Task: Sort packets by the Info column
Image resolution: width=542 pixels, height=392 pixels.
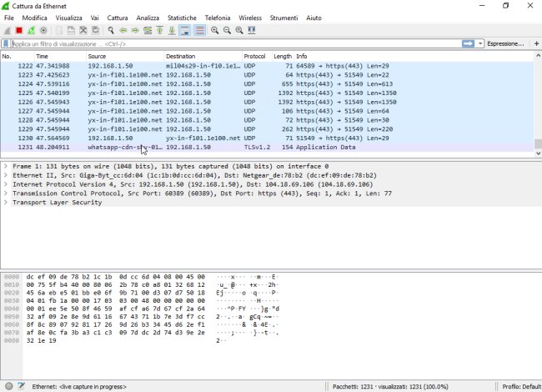Action: click(414, 56)
